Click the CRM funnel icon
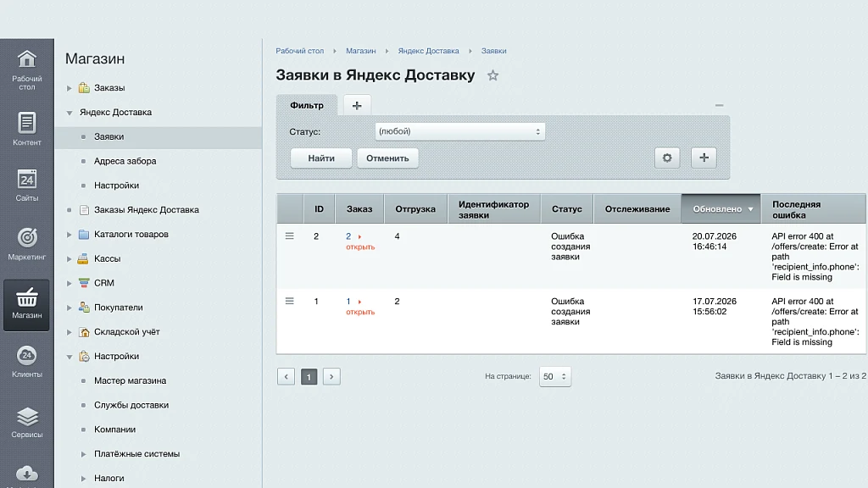This screenshot has width=868, height=488. coord(84,283)
